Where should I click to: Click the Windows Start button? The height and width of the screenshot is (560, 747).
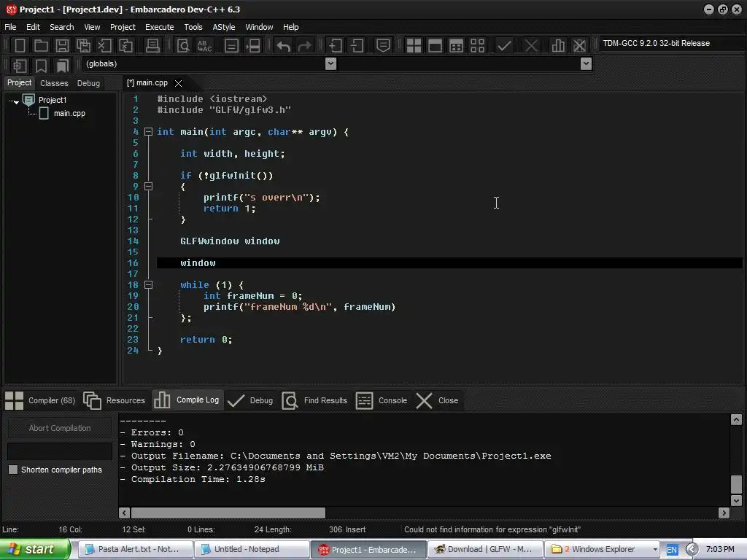pos(34,549)
